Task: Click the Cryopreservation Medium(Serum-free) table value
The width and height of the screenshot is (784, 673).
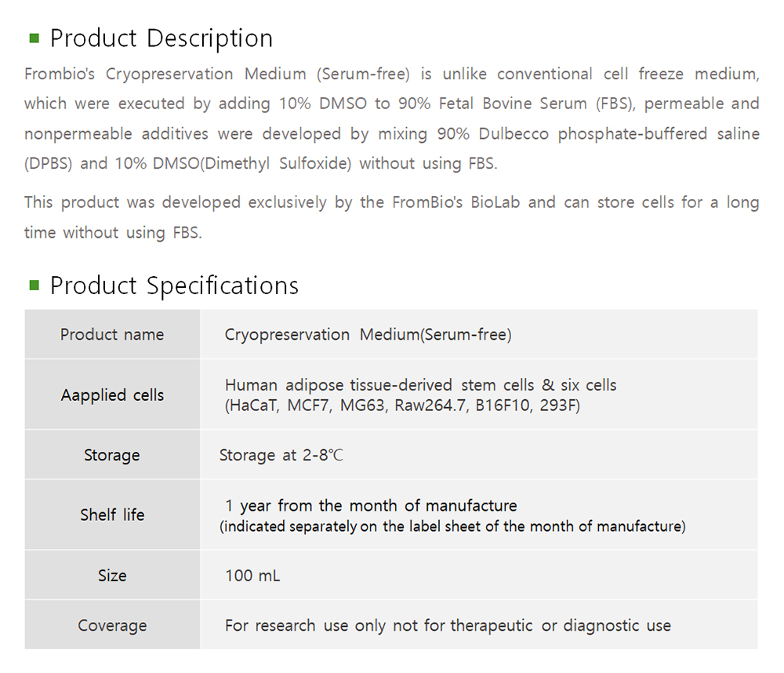Action: (368, 335)
